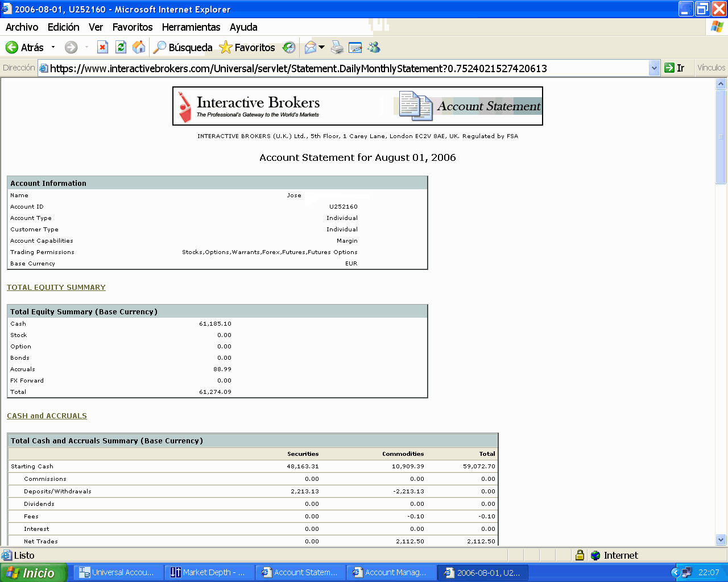Viewport: 728px width, 582px height.
Task: Stop page loading with the red X icon
Action: coord(102,47)
